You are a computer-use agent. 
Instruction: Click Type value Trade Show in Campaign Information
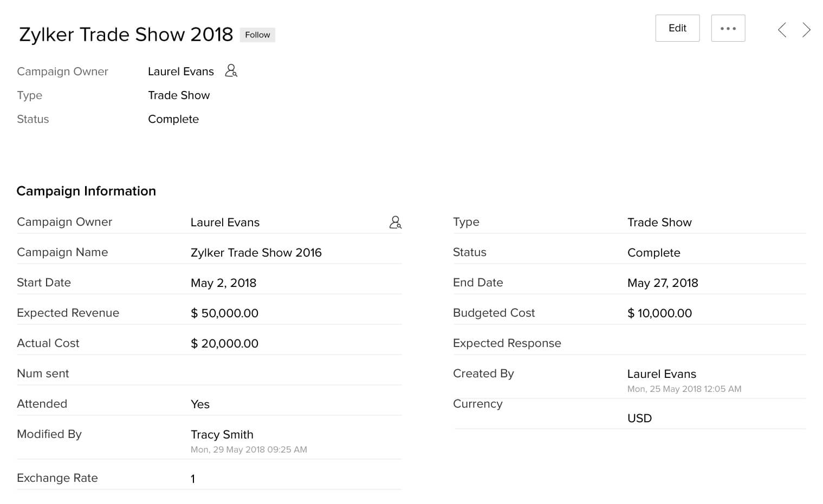tap(659, 222)
